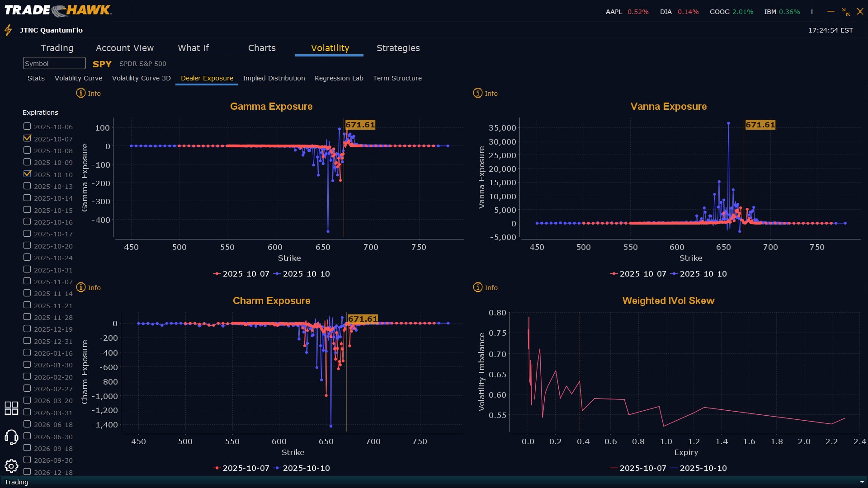Uncheck the 2025-10-10 expiration checkbox
Viewport: 868px width, 488px height.
(x=27, y=174)
